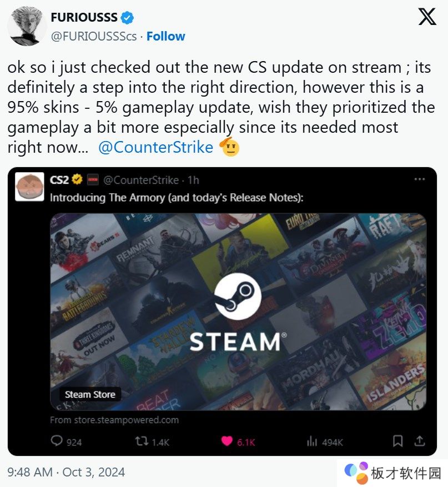448x487 pixels.
Task: Click the gold verified badge next to CS2
Action: click(x=77, y=179)
